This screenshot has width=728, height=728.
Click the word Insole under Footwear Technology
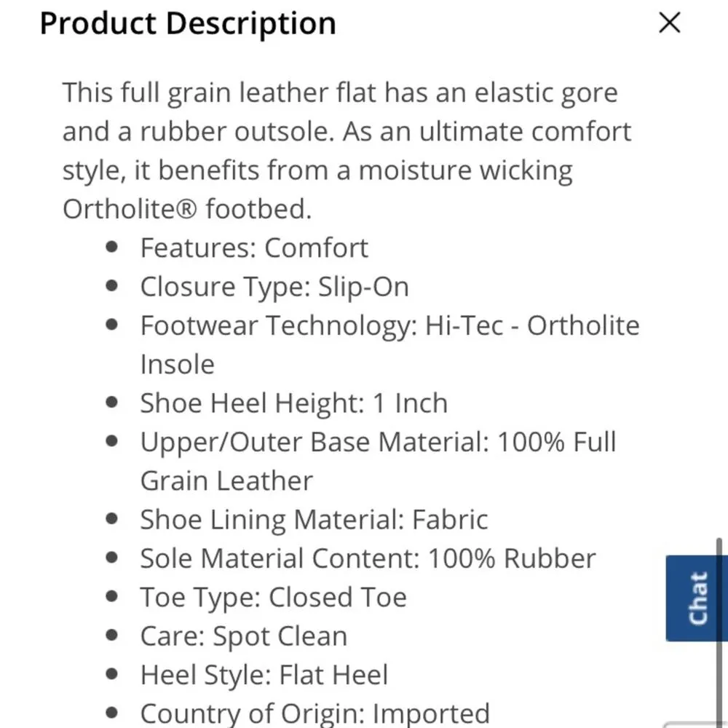[178, 364]
